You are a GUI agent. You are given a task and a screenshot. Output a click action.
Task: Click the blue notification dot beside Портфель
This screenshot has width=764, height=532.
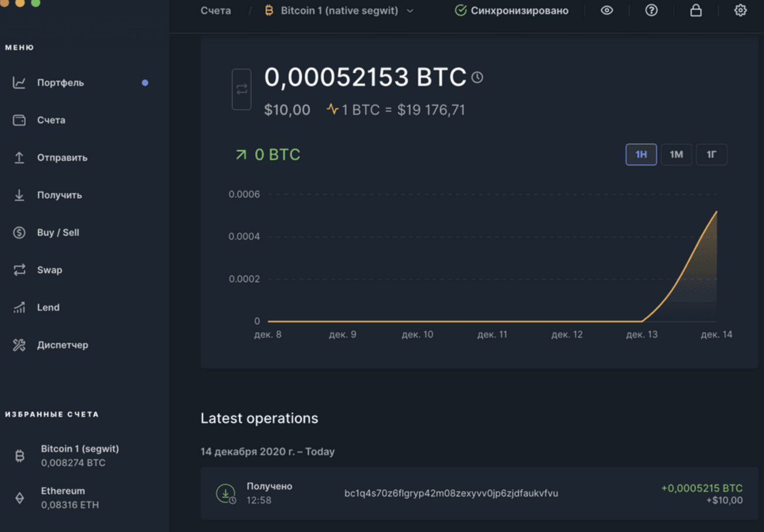pos(145,83)
